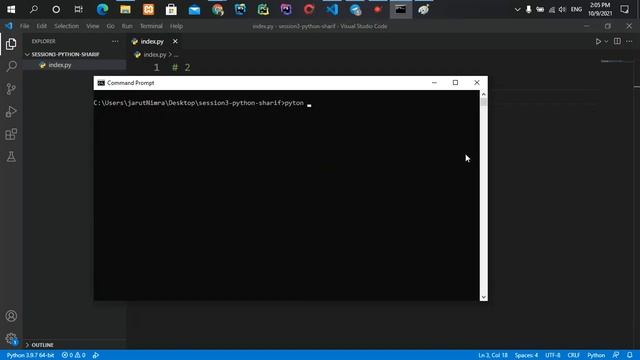
Task: Open the Search view in activity bar
Action: point(11,66)
